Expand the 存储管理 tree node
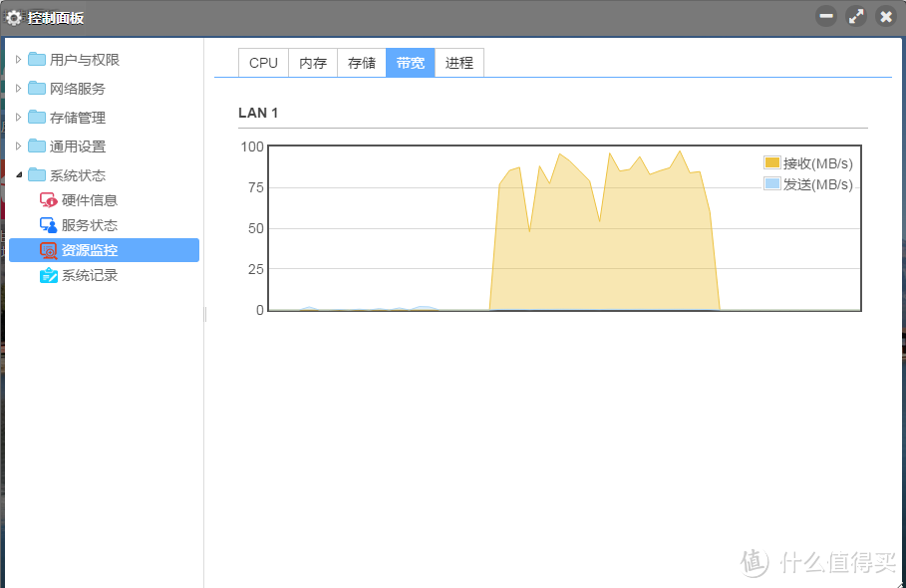Screen dimensions: 906x588 (x=19, y=117)
